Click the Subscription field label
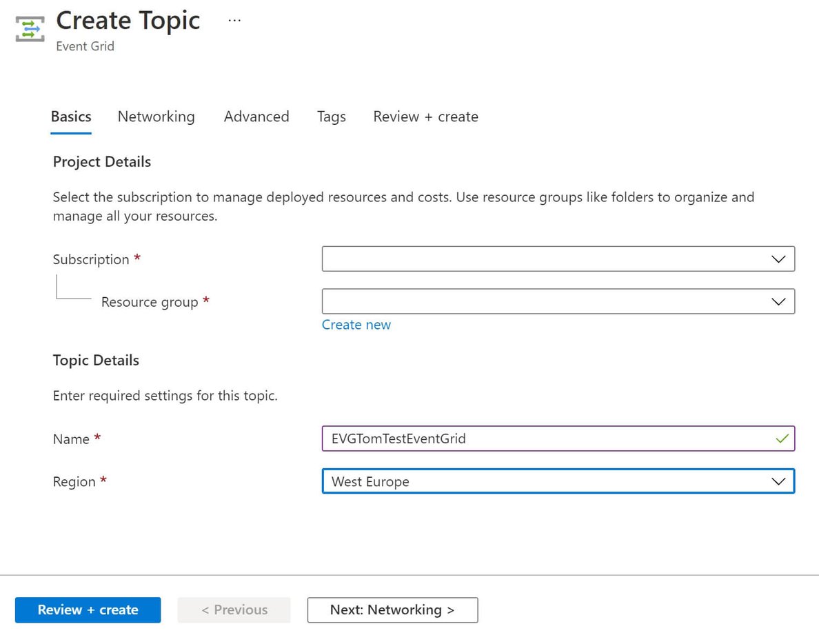The height and width of the screenshot is (644, 819). pyautogui.click(x=91, y=260)
